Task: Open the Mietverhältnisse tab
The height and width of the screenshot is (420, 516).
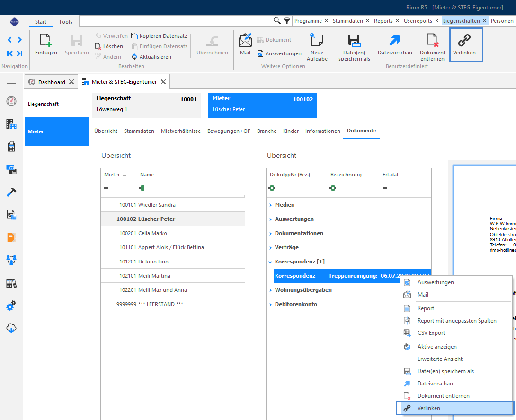Action: (181, 131)
